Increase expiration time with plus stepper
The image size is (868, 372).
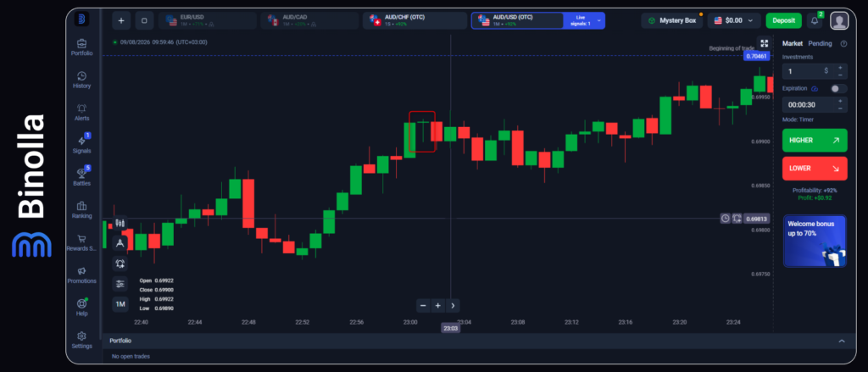click(x=840, y=101)
